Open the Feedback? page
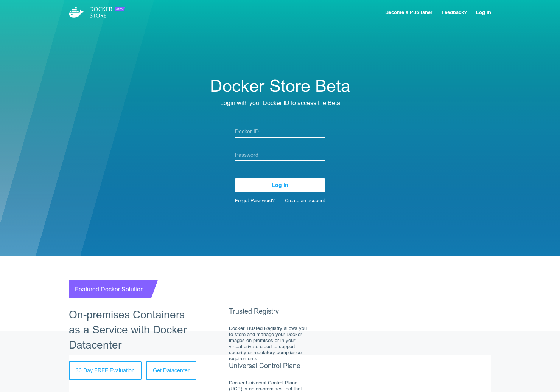The height and width of the screenshot is (392, 560). [x=454, y=12]
